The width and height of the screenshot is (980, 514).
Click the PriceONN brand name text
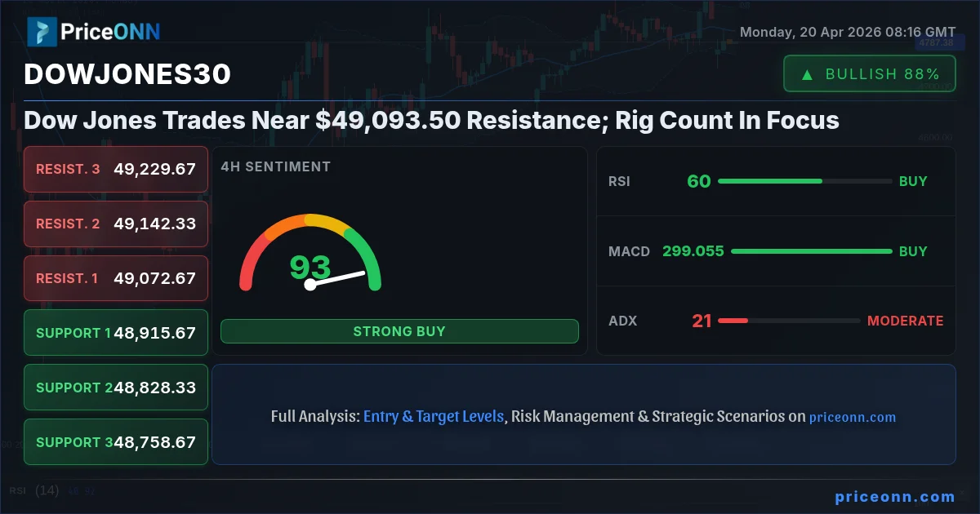click(x=110, y=32)
